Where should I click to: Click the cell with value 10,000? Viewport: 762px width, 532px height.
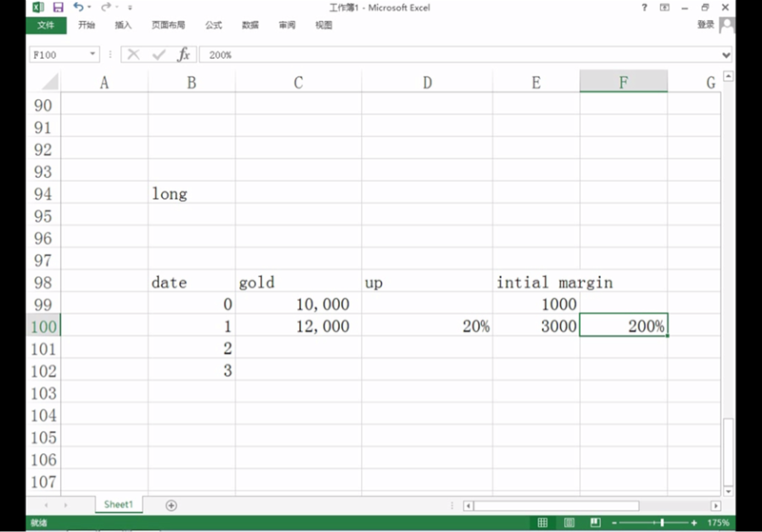298,305
